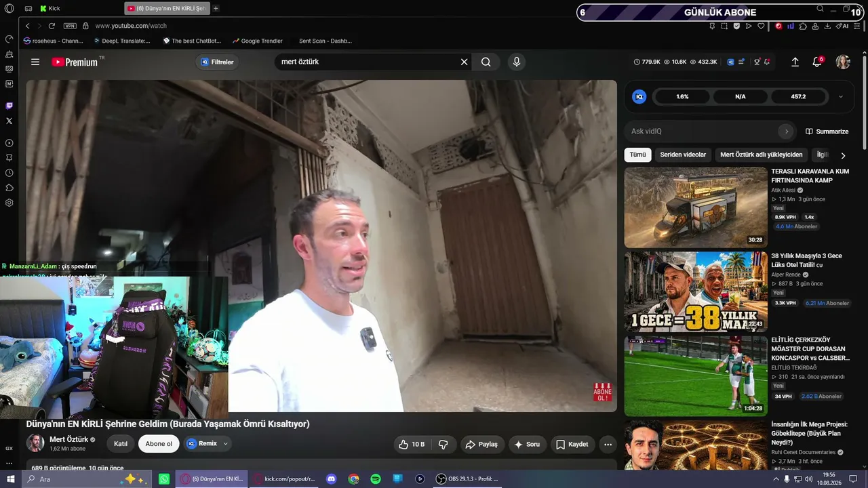This screenshot has width=868, height=488.
Task: Open Mert Öztürk channel name link
Action: (69, 439)
